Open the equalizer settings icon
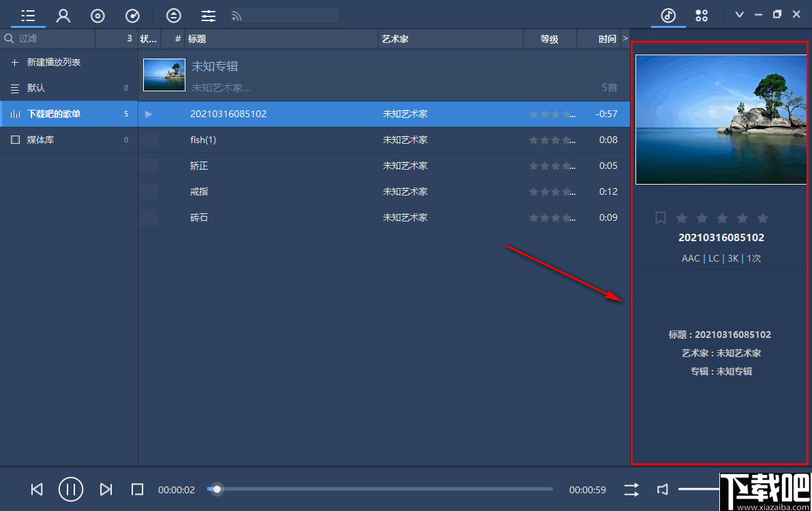This screenshot has width=812, height=511. click(x=208, y=16)
